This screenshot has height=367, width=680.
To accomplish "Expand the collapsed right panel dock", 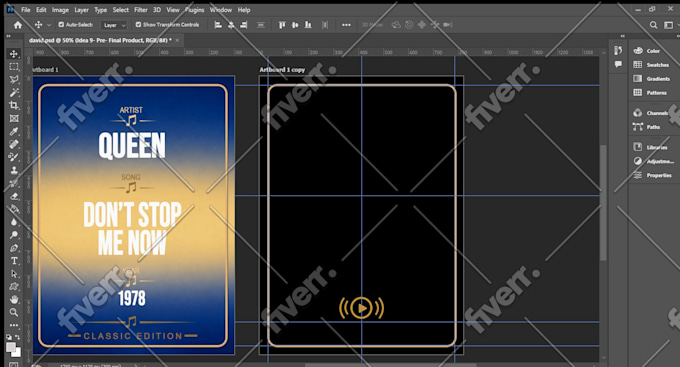I will point(623,36).
